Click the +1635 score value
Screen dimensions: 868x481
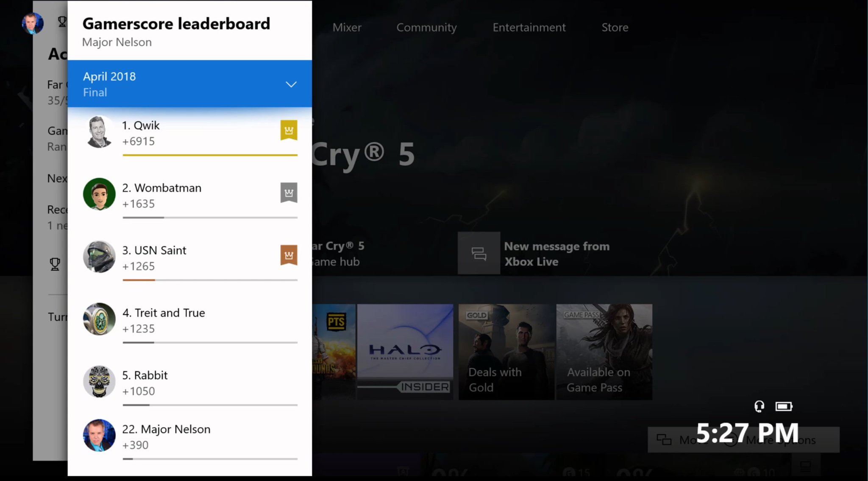(x=139, y=204)
